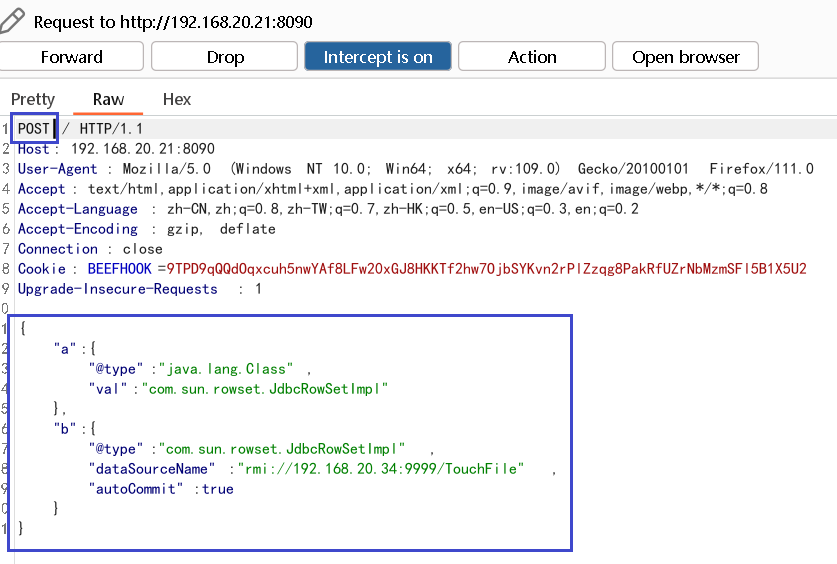The height and width of the screenshot is (564, 837).
Task: Click the "a" key in JSON body
Action: click(x=65, y=349)
